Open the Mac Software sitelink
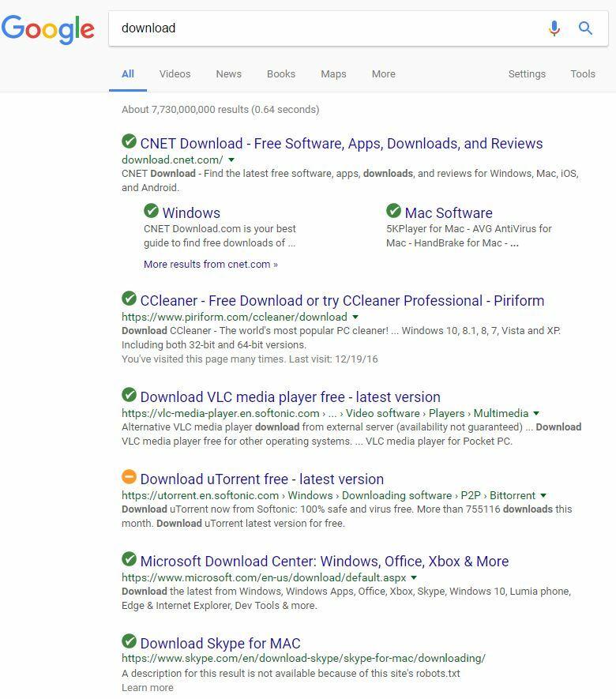 [x=449, y=212]
